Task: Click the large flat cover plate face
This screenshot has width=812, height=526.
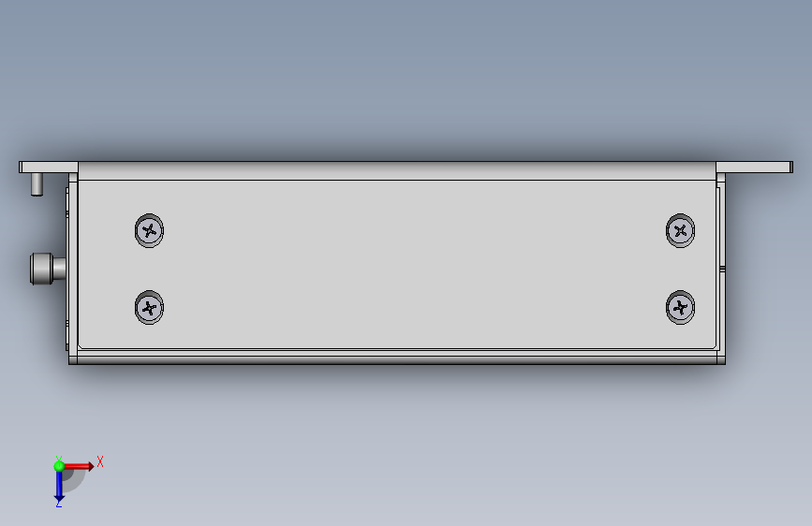Action: point(397,264)
